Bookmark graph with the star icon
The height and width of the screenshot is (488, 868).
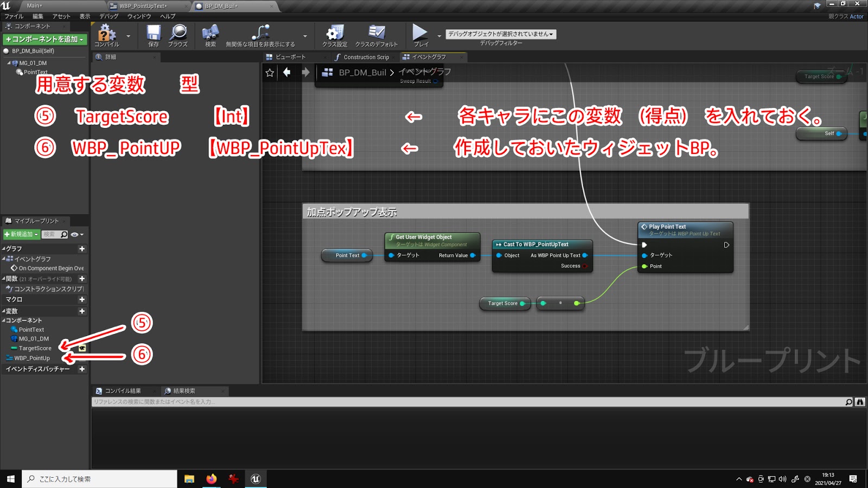click(x=270, y=72)
